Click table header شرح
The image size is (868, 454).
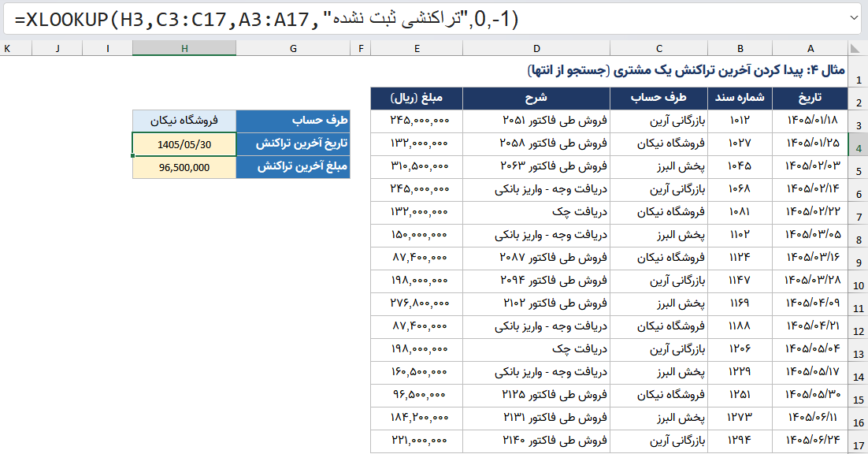coord(536,98)
